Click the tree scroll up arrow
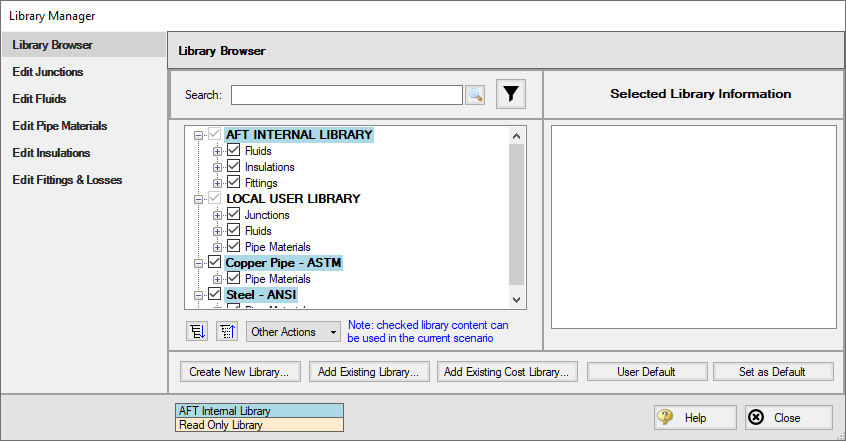The width and height of the screenshot is (846, 441). click(x=516, y=136)
